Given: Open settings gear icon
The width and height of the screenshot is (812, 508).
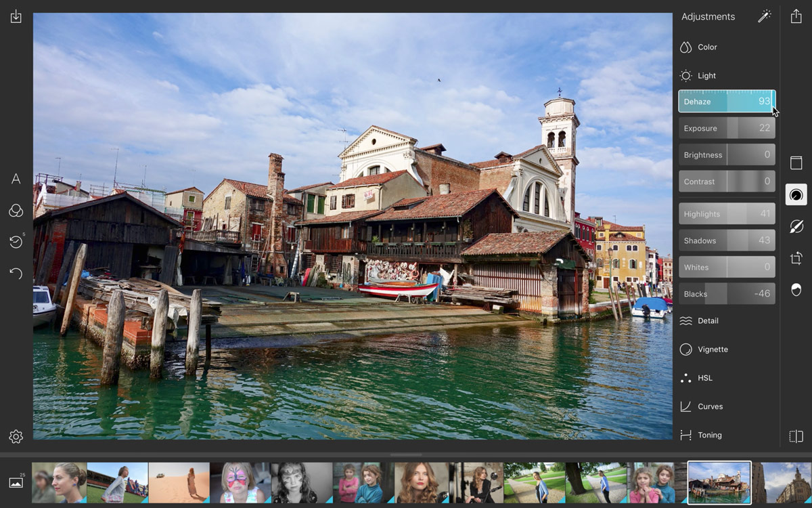Looking at the screenshot, I should tap(16, 437).
